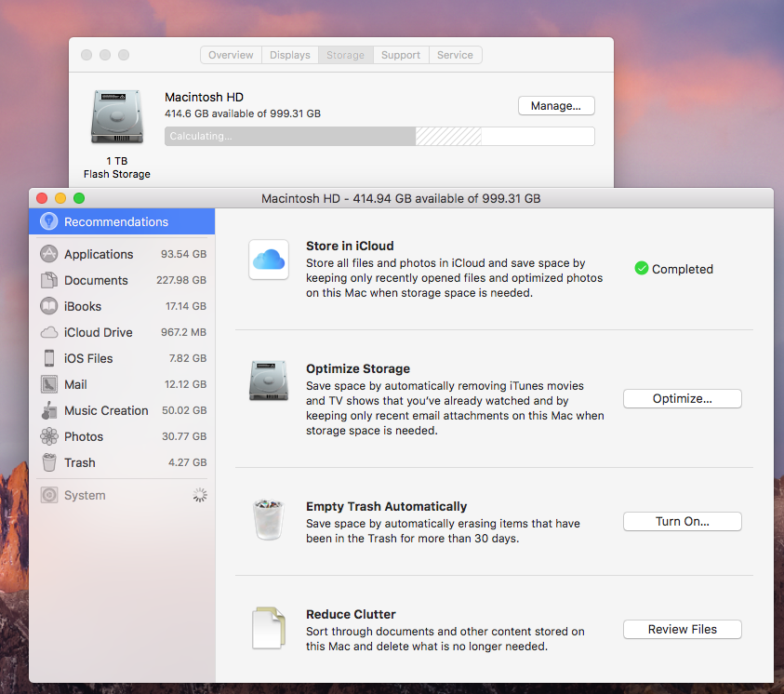Click the 1 TB Flash Storage label
784x694 pixels.
click(116, 167)
